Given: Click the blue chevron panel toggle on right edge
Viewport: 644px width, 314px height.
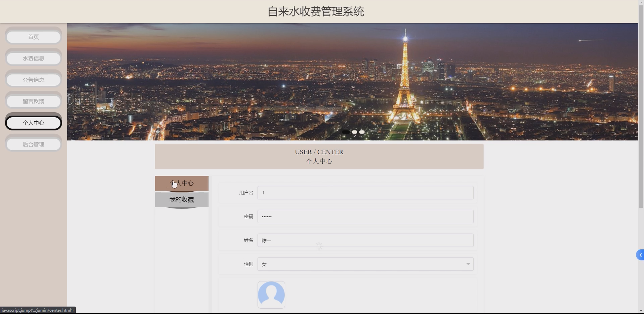Looking at the screenshot, I should tap(640, 255).
